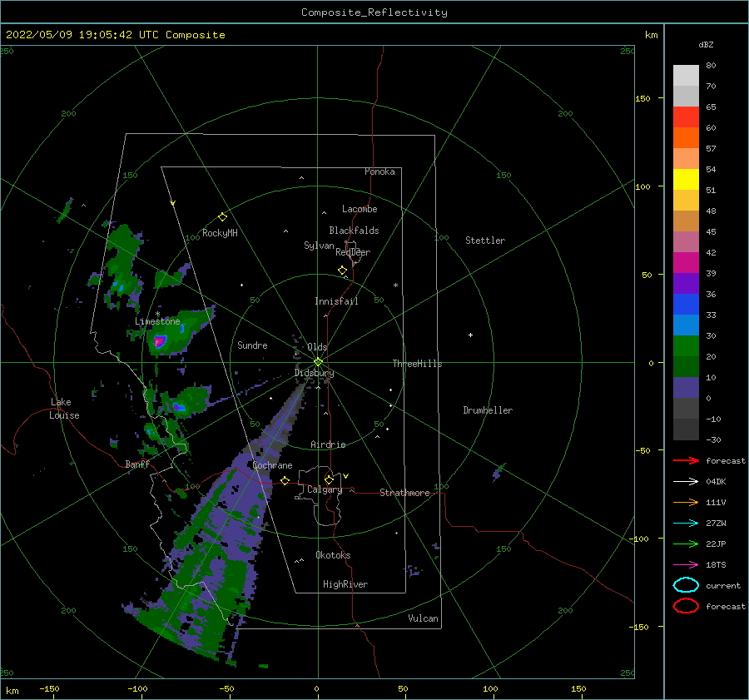Click the yellow radar-center diamond near Olds
Screen dimensions: 749x700
pyautogui.click(x=318, y=362)
